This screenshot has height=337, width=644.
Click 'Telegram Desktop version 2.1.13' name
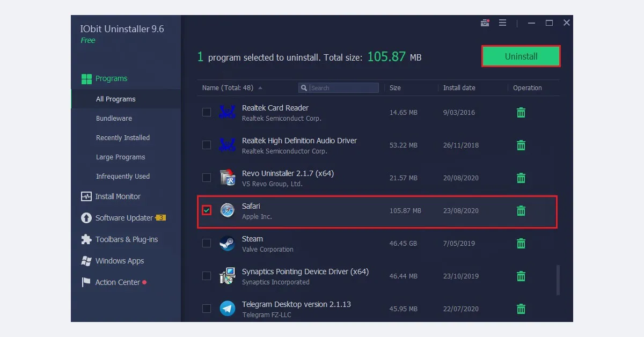pyautogui.click(x=296, y=304)
